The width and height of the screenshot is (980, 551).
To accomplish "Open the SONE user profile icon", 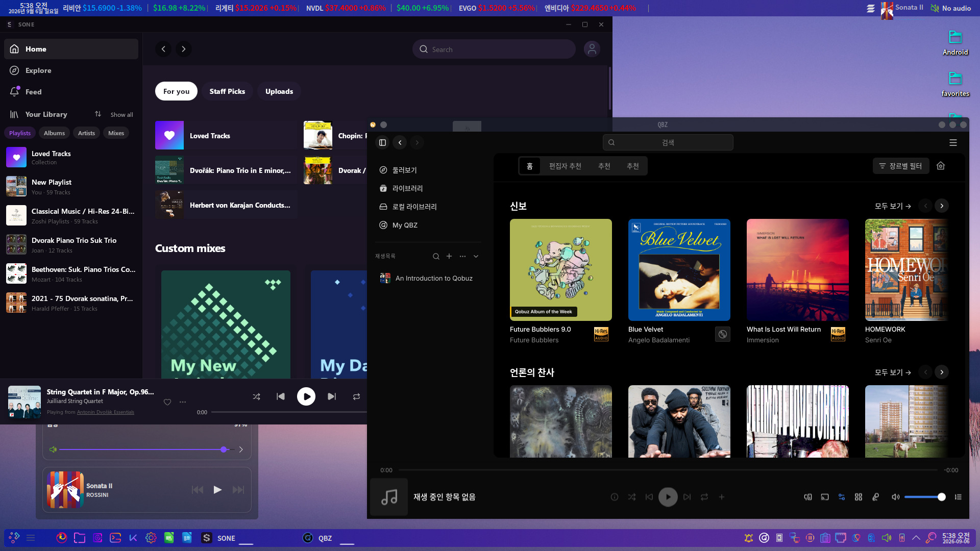I will pos(592,49).
